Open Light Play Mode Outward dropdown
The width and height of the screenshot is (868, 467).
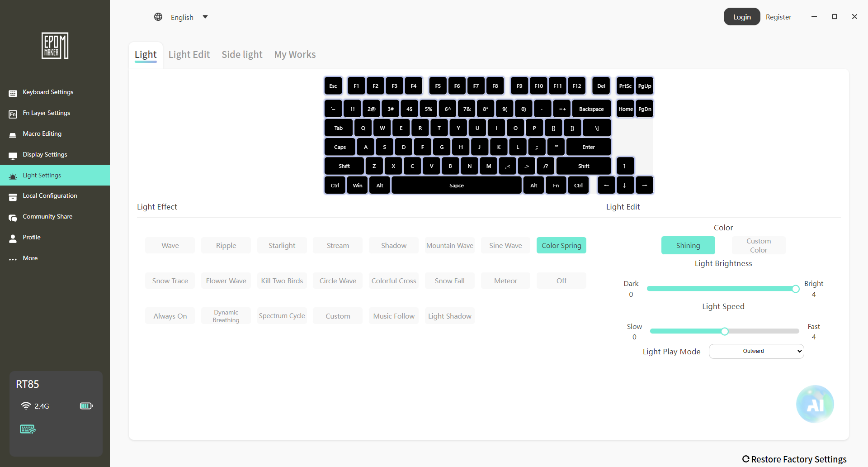pos(756,351)
